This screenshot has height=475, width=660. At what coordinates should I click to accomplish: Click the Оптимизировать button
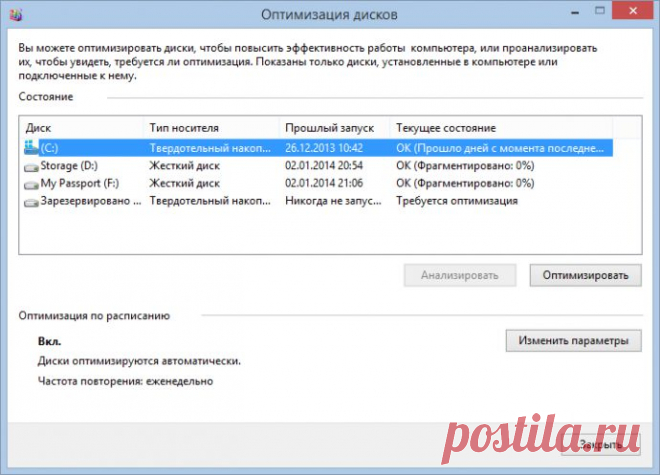click(585, 275)
